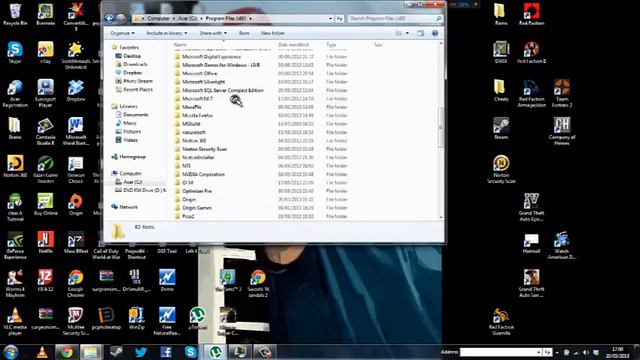The height and width of the screenshot is (360, 640).
Task: Click the magnifier icon in Explorer's search box
Action: click(439, 19)
